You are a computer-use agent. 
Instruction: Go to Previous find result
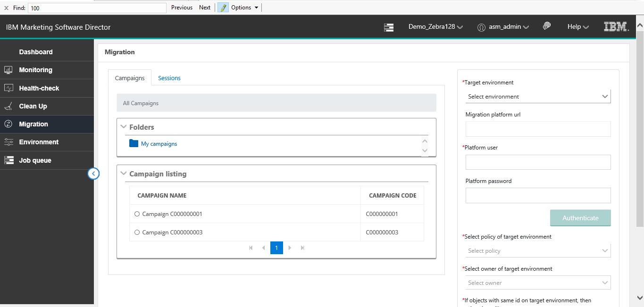pyautogui.click(x=182, y=8)
